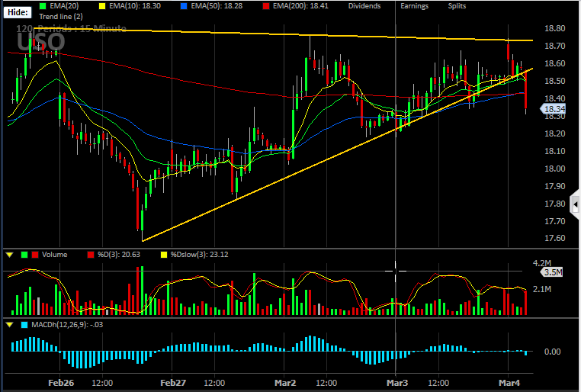Click the EMA(20) label
The width and height of the screenshot is (581, 392).
click(64, 6)
